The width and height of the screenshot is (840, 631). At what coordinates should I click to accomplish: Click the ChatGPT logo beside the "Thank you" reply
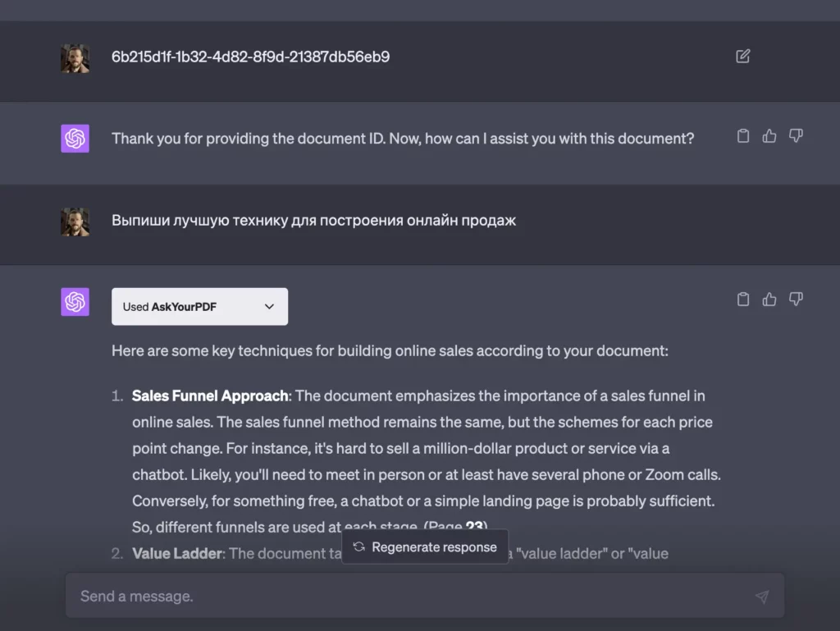pos(75,139)
